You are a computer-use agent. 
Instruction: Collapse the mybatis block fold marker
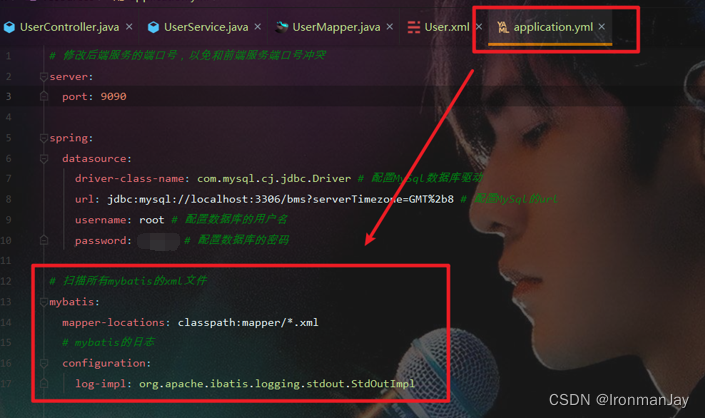[44, 302]
